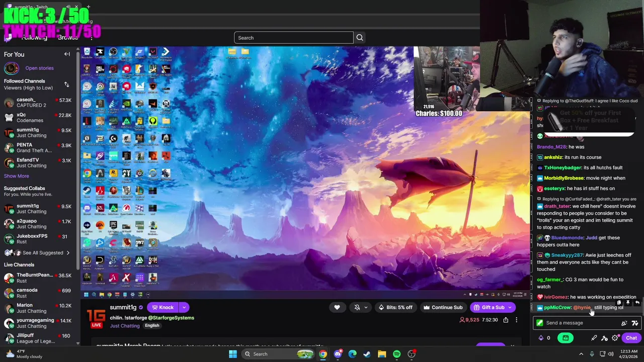Image resolution: width=644 pixels, height=362 pixels.
Task: Open PENTA channel in Followed list
Action: [38, 148]
